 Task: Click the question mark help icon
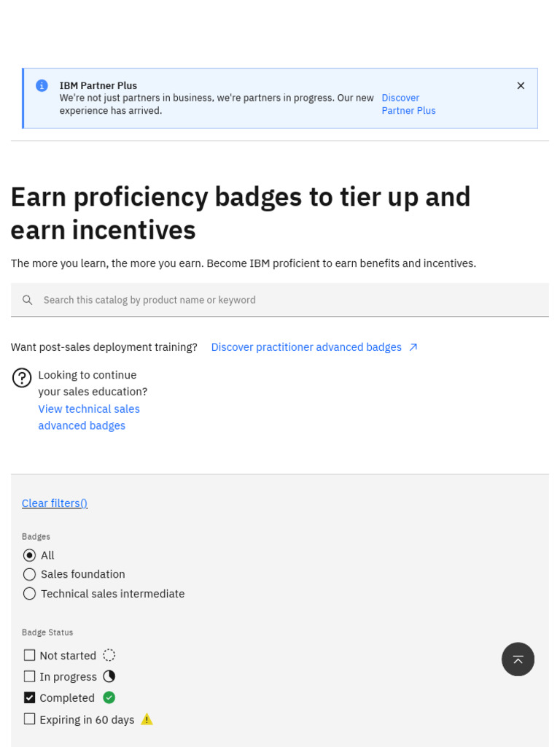click(x=22, y=378)
